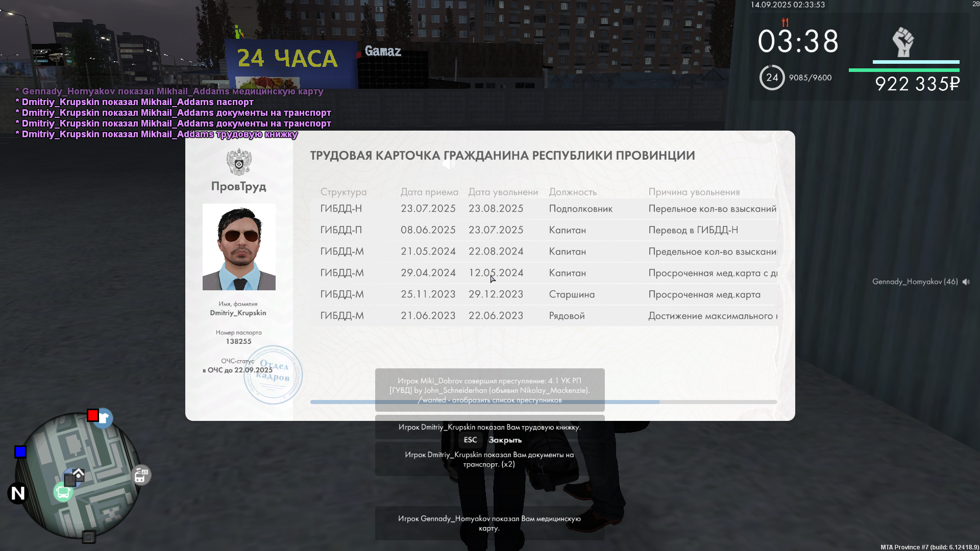The image size is (980, 551).
Task: Click the driving school minimap icon
Action: (x=141, y=475)
